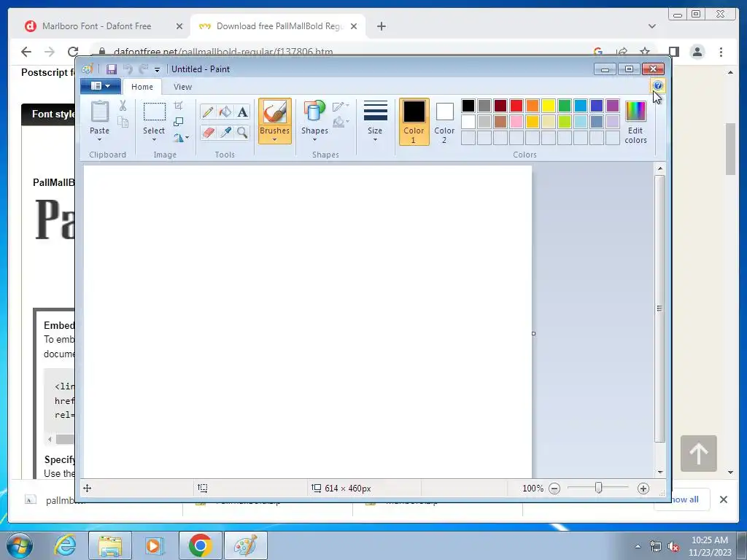Activate Color 2 background selector
Image resolution: width=747 pixels, height=560 pixels.
444,122
